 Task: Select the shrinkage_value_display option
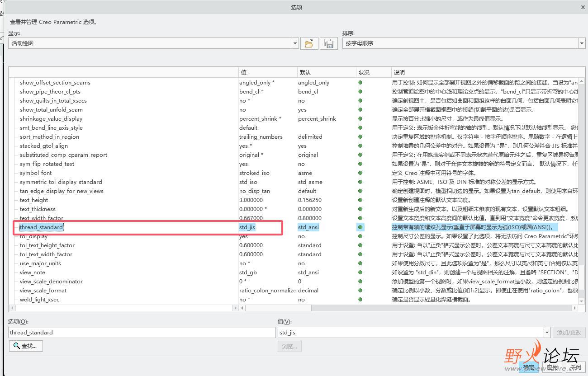(x=51, y=119)
